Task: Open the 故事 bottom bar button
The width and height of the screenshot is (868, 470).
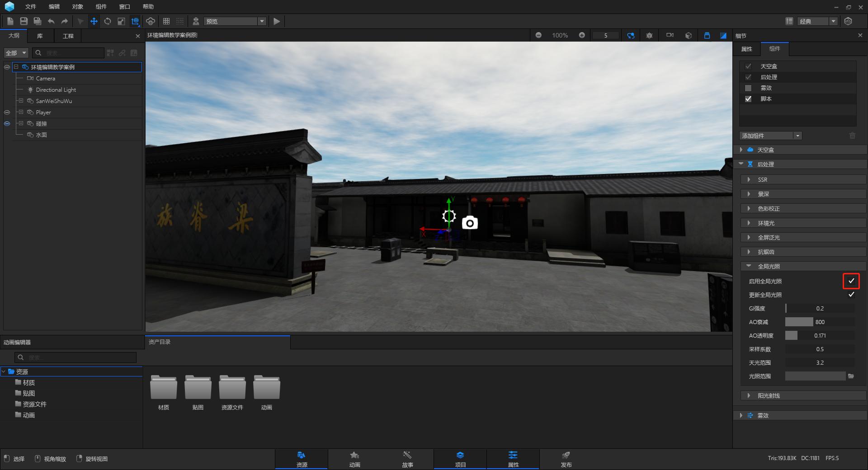Action: (407, 459)
